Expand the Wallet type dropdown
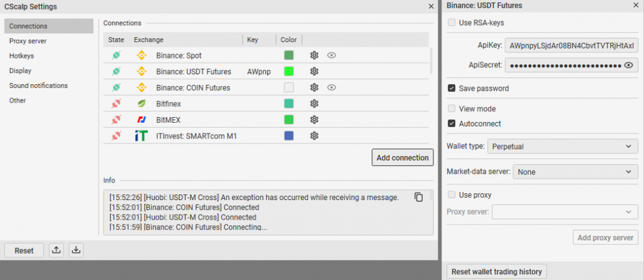The width and height of the screenshot is (644, 280). click(x=562, y=147)
